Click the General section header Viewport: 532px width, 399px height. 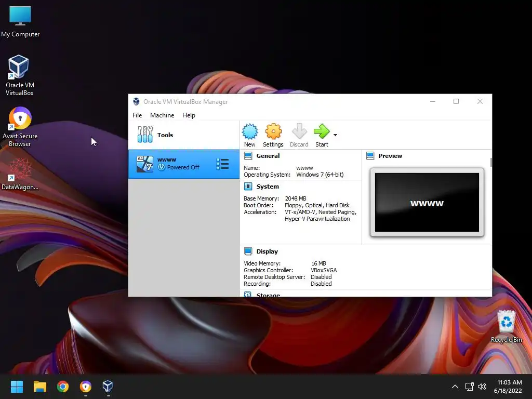click(x=268, y=156)
